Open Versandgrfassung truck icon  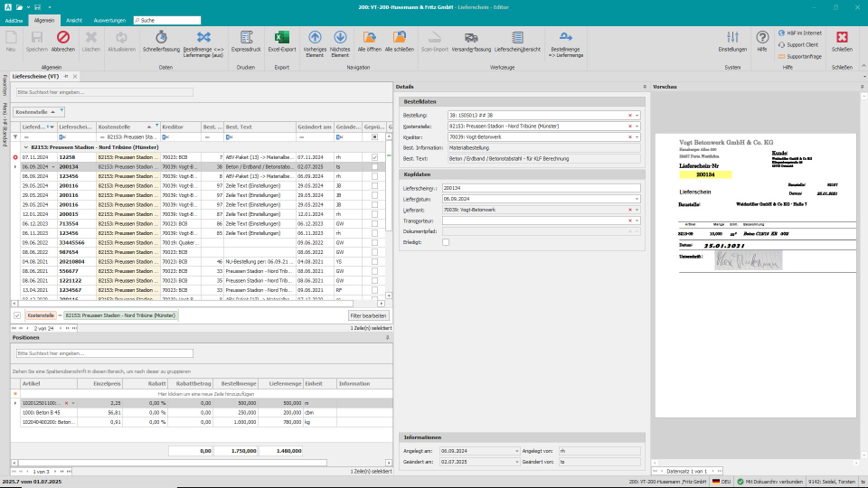[x=471, y=38]
